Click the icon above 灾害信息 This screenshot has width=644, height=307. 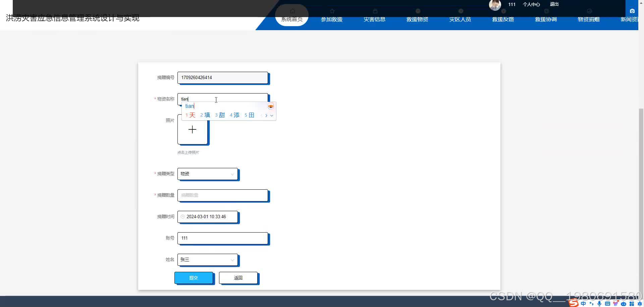pyautogui.click(x=375, y=11)
